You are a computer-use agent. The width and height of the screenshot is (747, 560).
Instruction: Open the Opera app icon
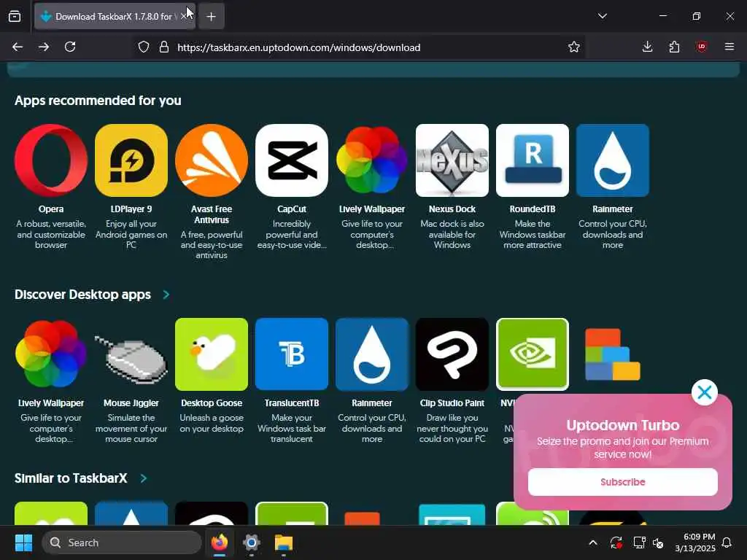click(x=51, y=160)
